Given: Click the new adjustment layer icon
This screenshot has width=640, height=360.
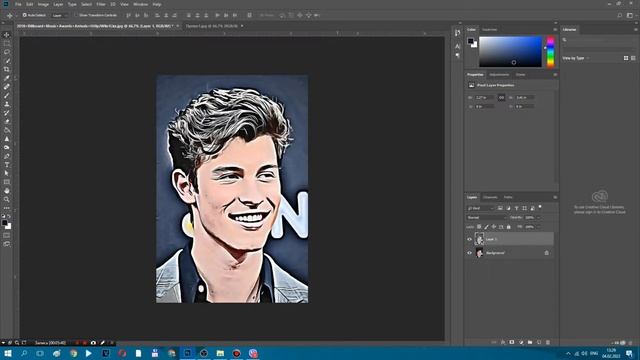Looking at the screenshot, I should point(521,342).
